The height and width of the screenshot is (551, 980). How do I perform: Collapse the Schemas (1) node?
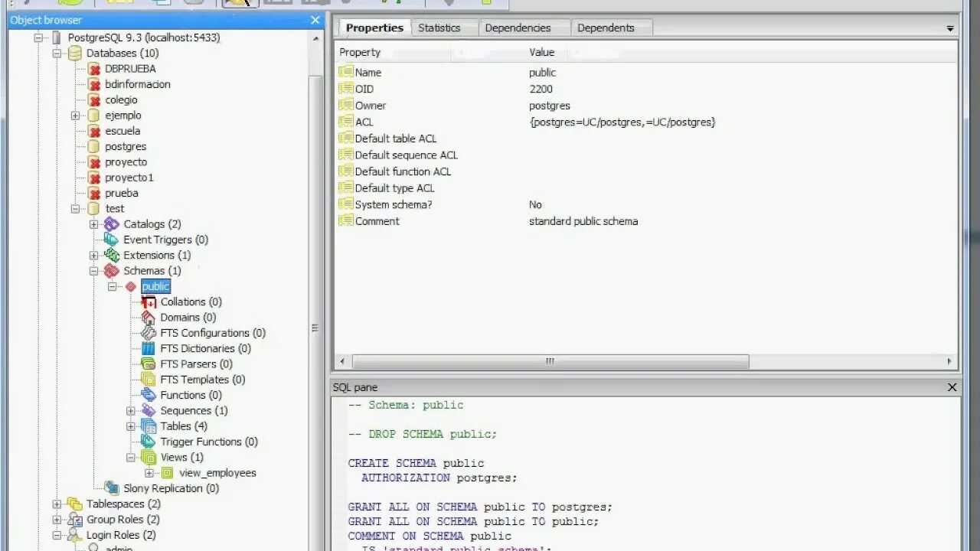(x=93, y=271)
